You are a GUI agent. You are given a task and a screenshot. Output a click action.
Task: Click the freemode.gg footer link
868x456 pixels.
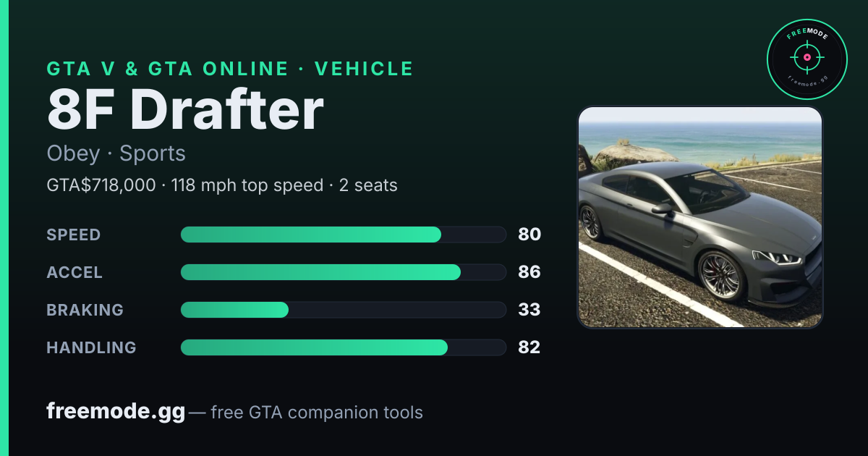tap(116, 412)
